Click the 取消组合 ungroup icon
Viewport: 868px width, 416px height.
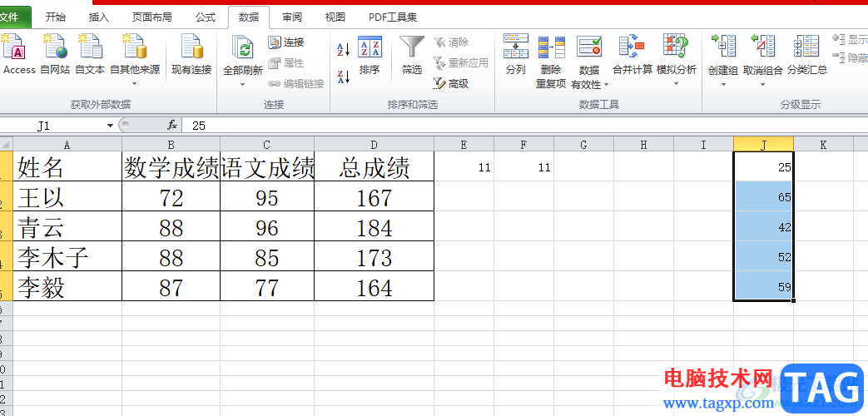point(762,47)
